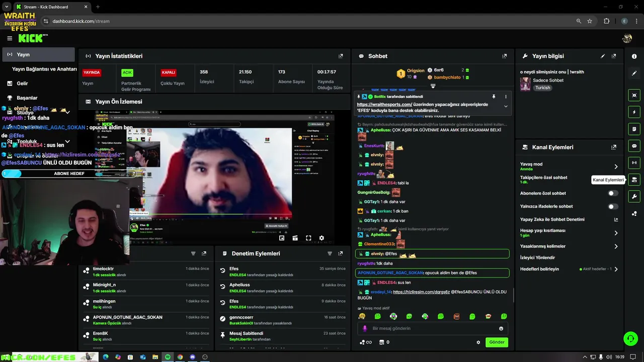Toggle theater mode on stream preview

coord(295,238)
